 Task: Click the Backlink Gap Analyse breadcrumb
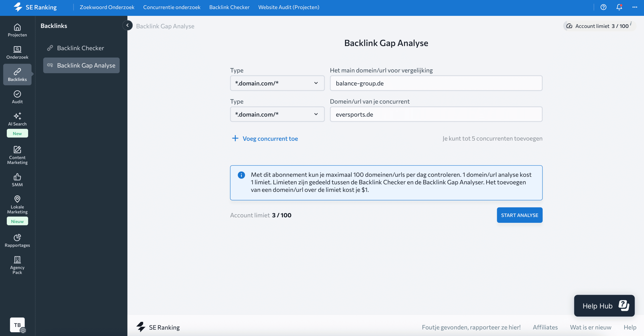(165, 26)
